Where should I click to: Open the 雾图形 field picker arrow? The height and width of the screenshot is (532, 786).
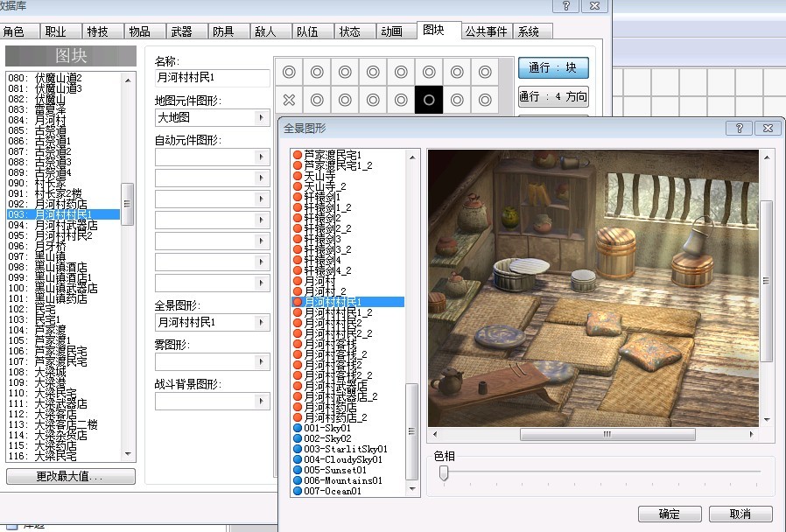click(x=261, y=361)
